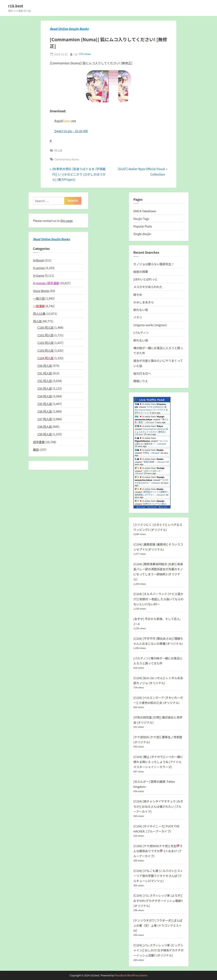Open recent search 関根いりえ
Screen dimensions: 217x980
tap(141, 381)
